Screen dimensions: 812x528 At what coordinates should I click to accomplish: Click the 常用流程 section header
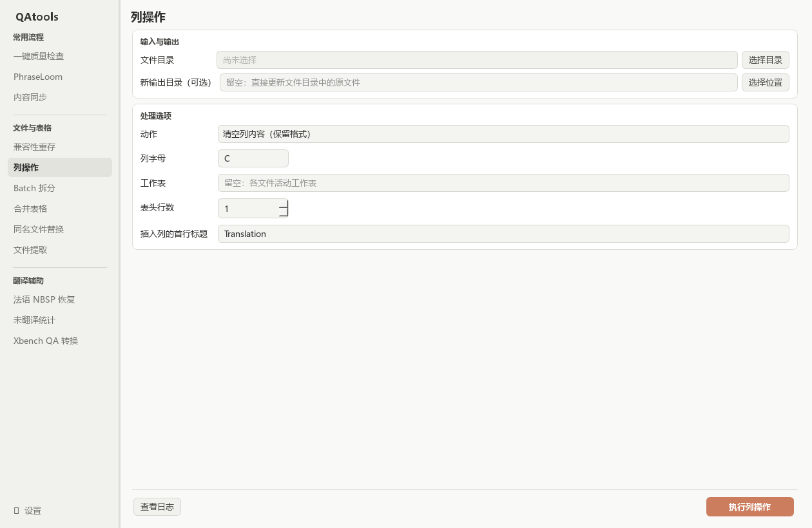[x=28, y=37]
